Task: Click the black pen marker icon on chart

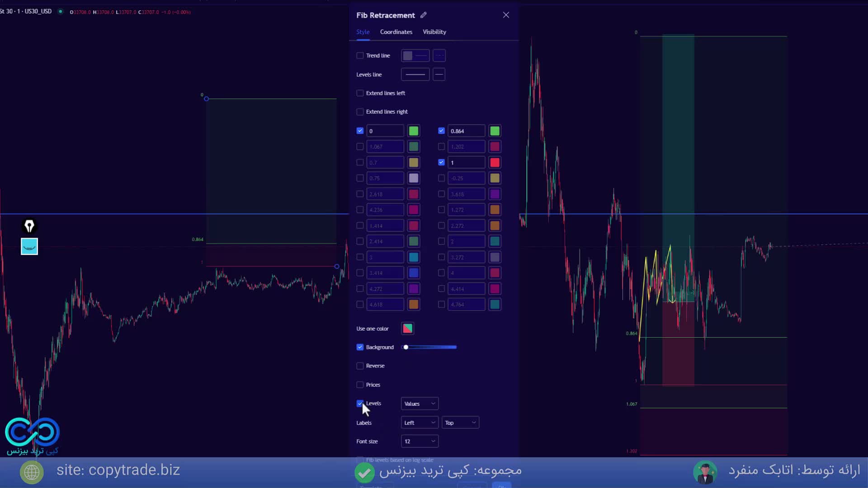Action: point(29,226)
